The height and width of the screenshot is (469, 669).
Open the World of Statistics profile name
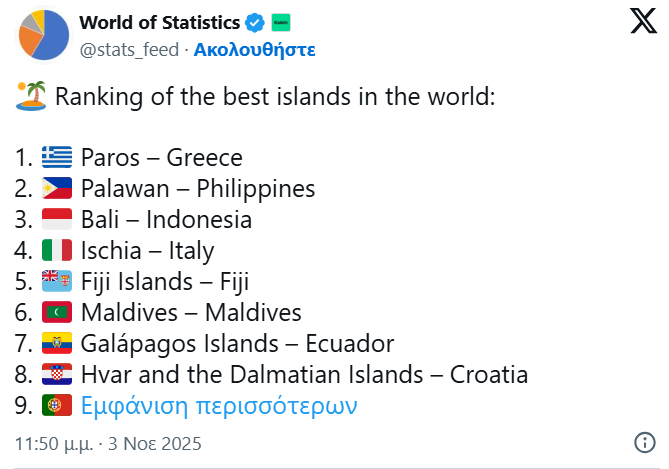point(159,23)
